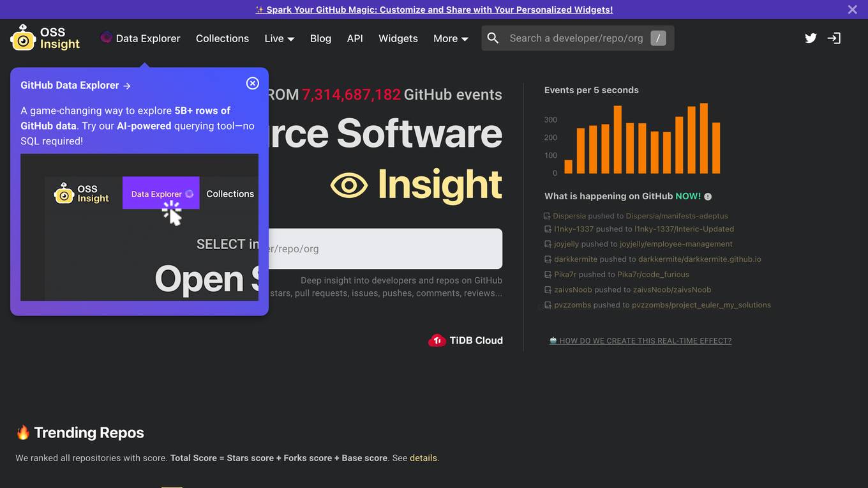The width and height of the screenshot is (868, 488).
Task: Click the OSS Insight logo
Action: click(45, 38)
